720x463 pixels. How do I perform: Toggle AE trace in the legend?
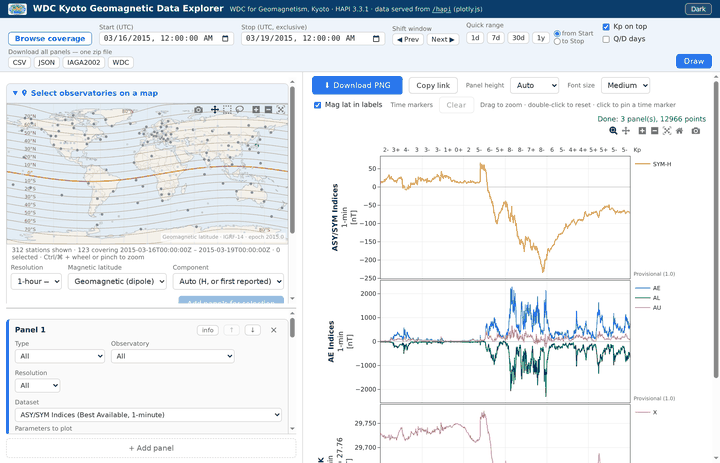(647, 288)
